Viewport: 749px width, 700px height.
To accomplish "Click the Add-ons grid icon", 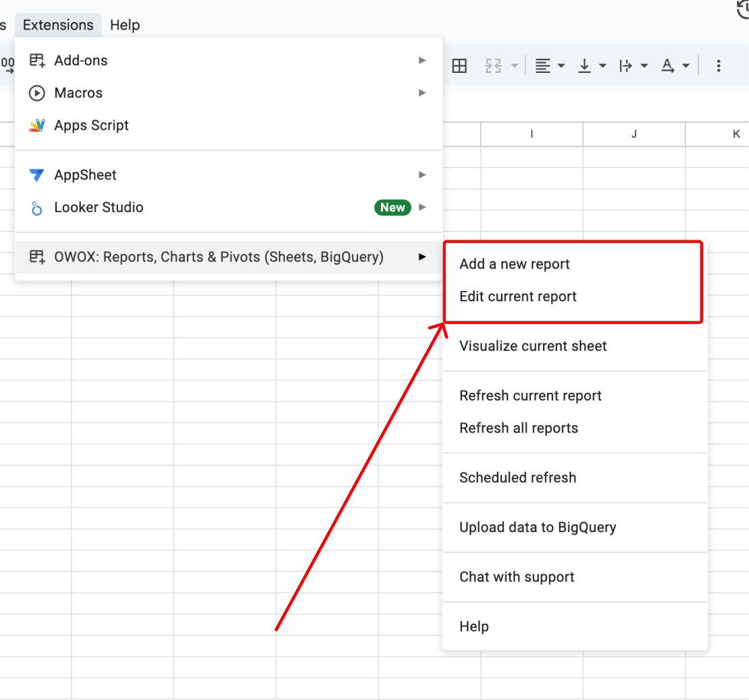I will [36, 61].
